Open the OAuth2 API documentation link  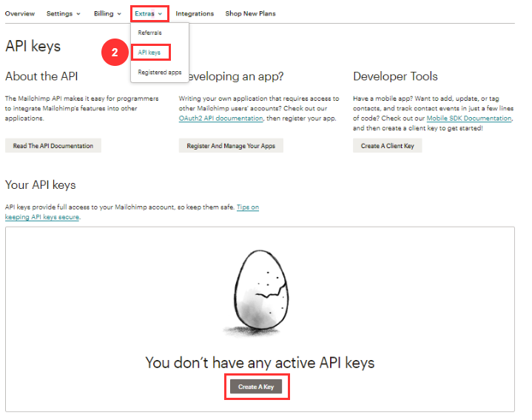pos(220,118)
